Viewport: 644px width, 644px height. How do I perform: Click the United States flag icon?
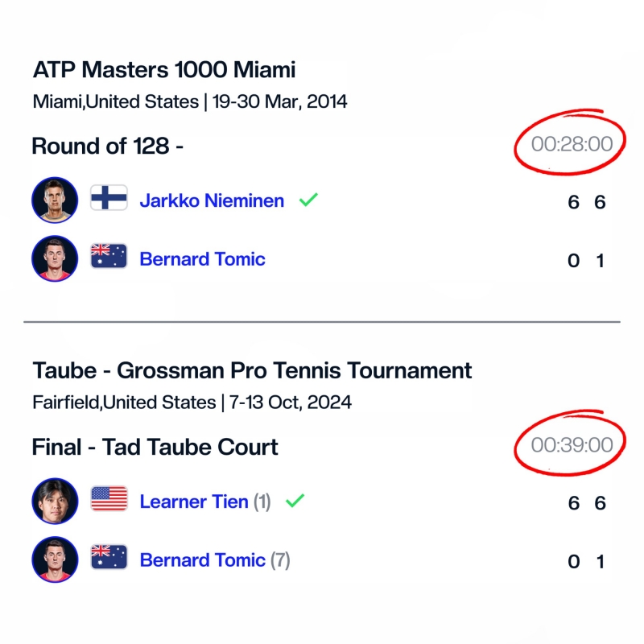pyautogui.click(x=109, y=501)
